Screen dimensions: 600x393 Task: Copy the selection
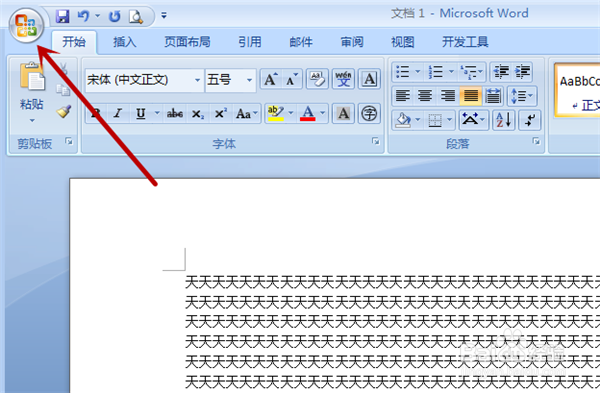[x=64, y=90]
